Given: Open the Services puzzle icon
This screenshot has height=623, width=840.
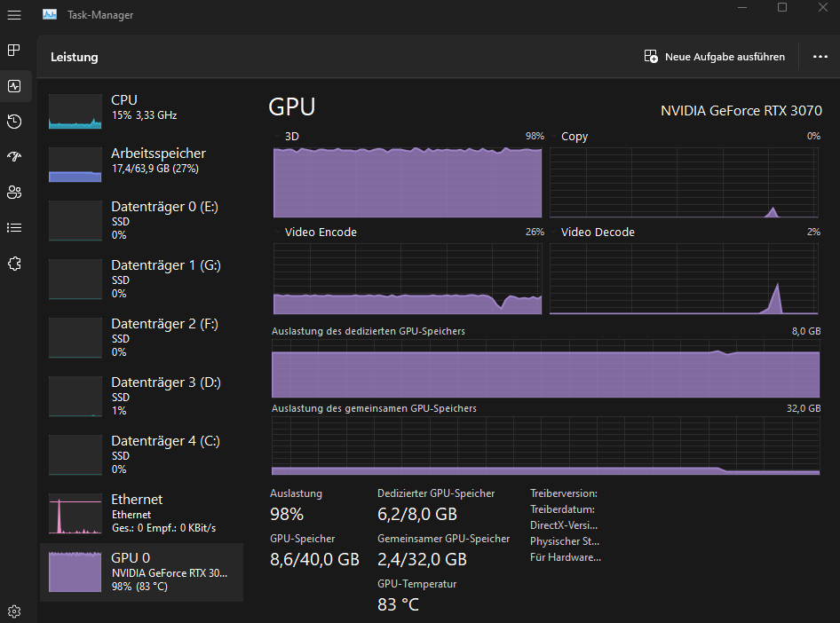Looking at the screenshot, I should (x=14, y=264).
